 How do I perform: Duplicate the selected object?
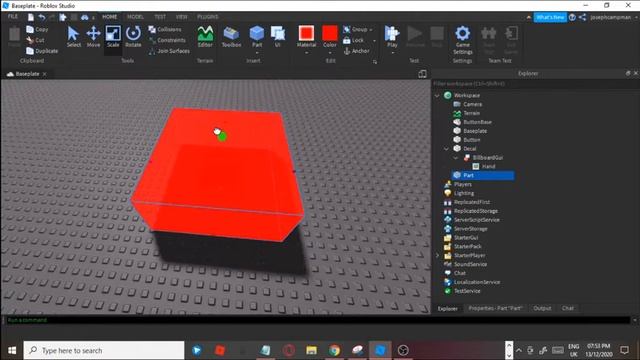(42, 51)
